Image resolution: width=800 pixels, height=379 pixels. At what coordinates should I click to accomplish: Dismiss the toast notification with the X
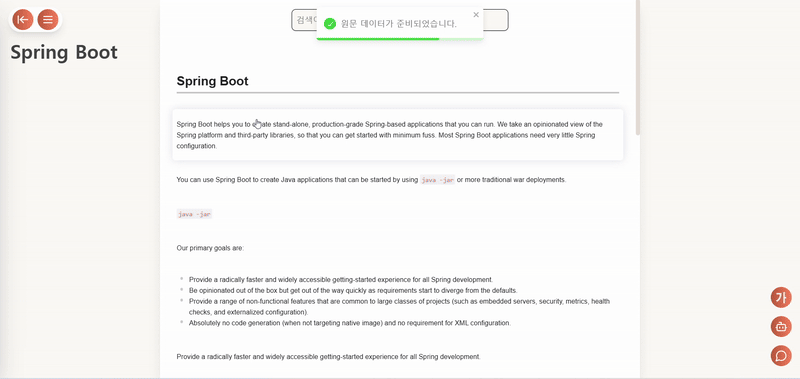point(476,15)
